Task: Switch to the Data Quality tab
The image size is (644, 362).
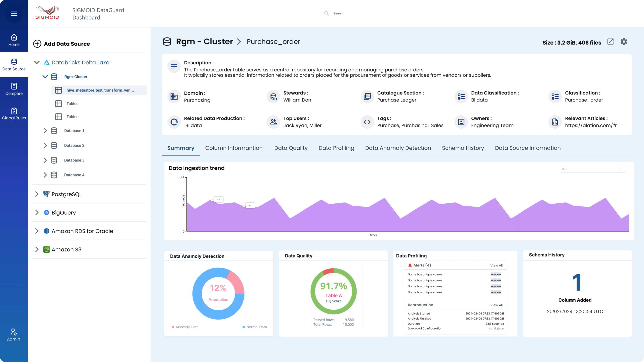Action: (291, 148)
